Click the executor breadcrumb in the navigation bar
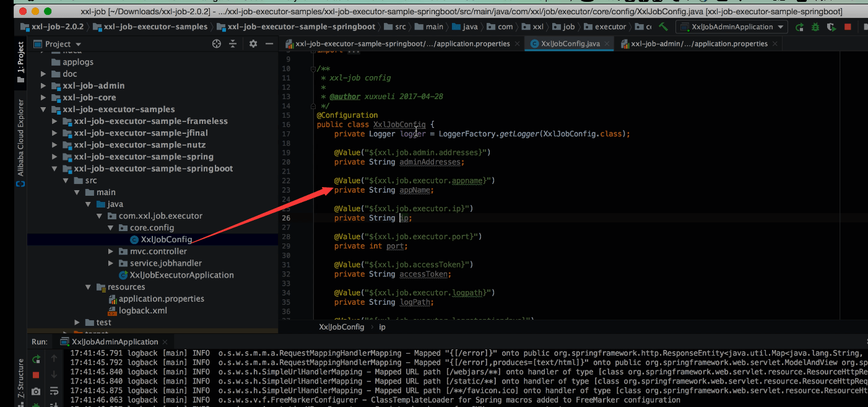Viewport: 868px width, 407px height. (604, 27)
